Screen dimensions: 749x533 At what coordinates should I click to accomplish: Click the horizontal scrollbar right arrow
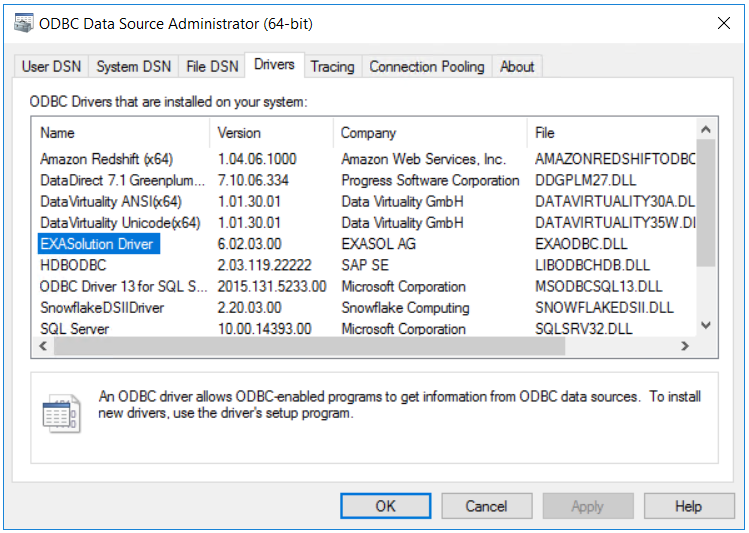(x=685, y=346)
